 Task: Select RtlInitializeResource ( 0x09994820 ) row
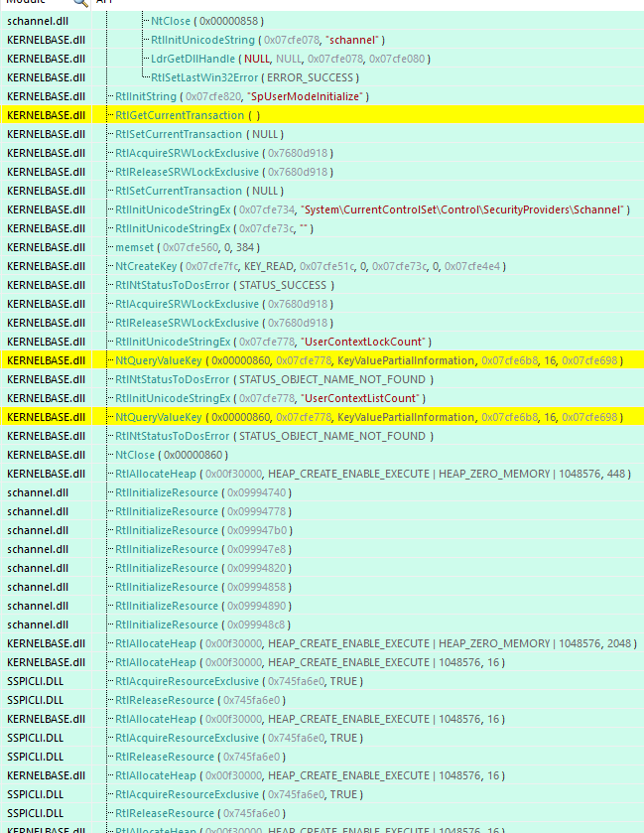(322, 568)
